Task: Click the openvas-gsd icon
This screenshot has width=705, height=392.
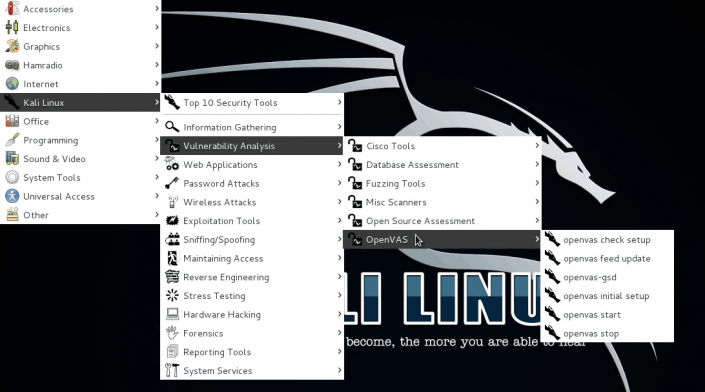Action: click(552, 277)
